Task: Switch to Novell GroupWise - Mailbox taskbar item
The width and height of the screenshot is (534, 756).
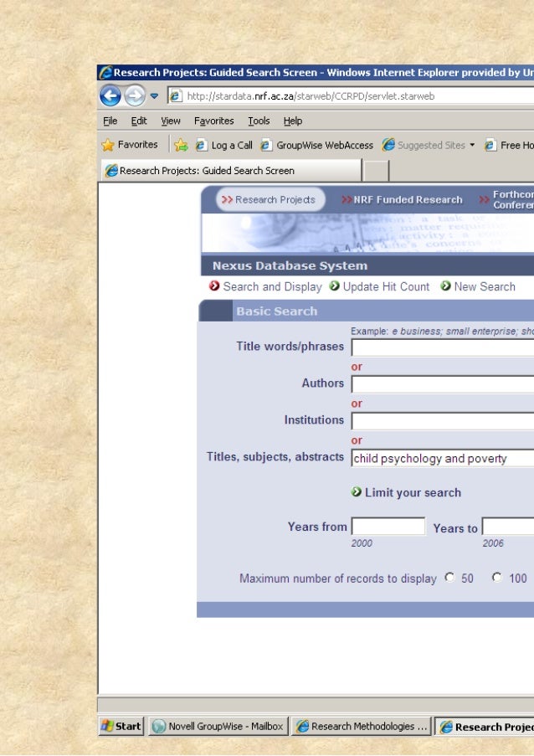Action: (218, 726)
